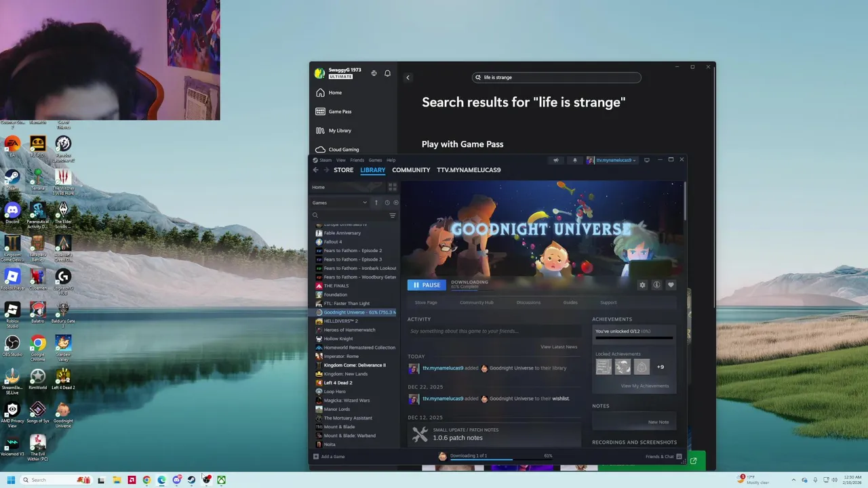Go back in Xbox app

(408, 77)
